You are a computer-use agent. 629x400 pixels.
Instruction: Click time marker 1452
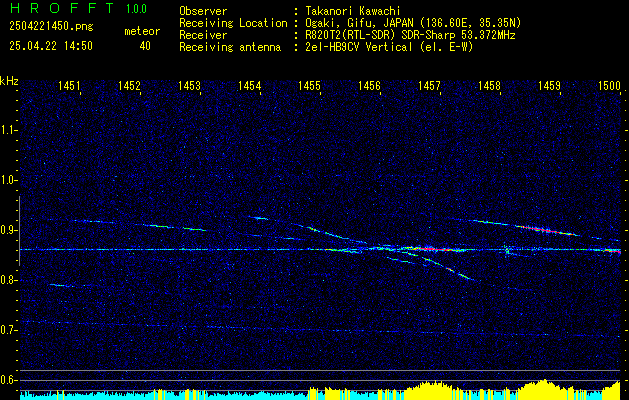129,85
